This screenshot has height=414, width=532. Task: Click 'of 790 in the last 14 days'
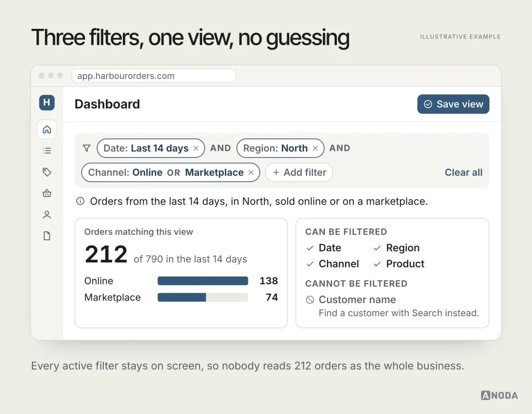[191, 259]
